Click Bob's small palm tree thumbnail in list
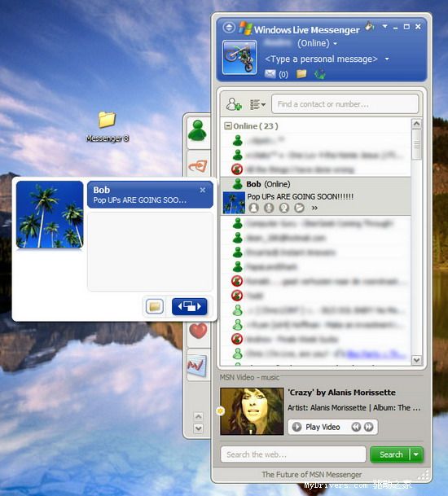The image size is (448, 496). [234, 203]
